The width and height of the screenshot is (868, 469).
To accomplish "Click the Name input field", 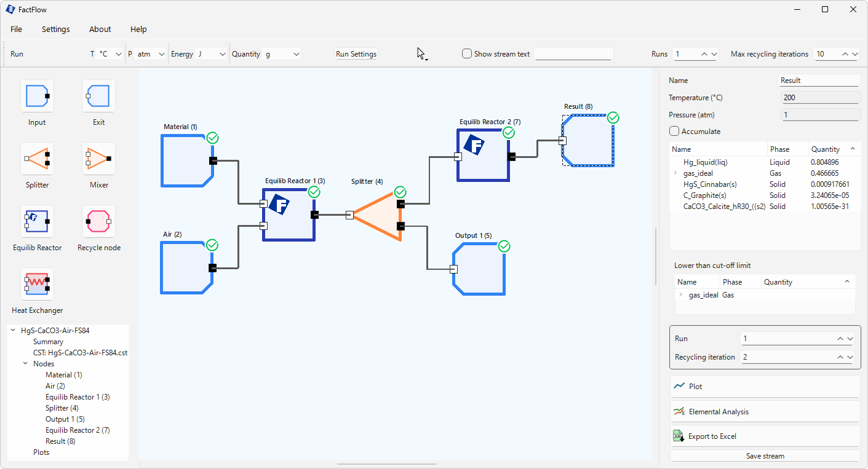I will (x=819, y=81).
